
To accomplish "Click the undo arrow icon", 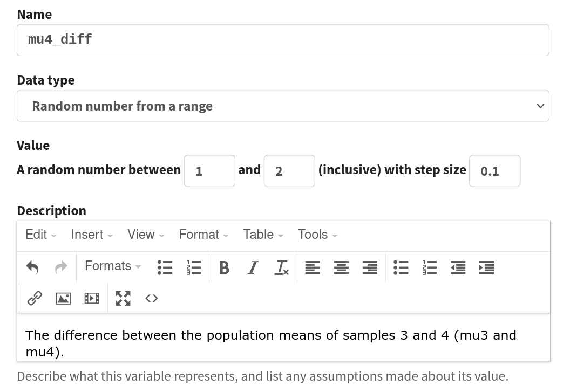I will tap(33, 267).
